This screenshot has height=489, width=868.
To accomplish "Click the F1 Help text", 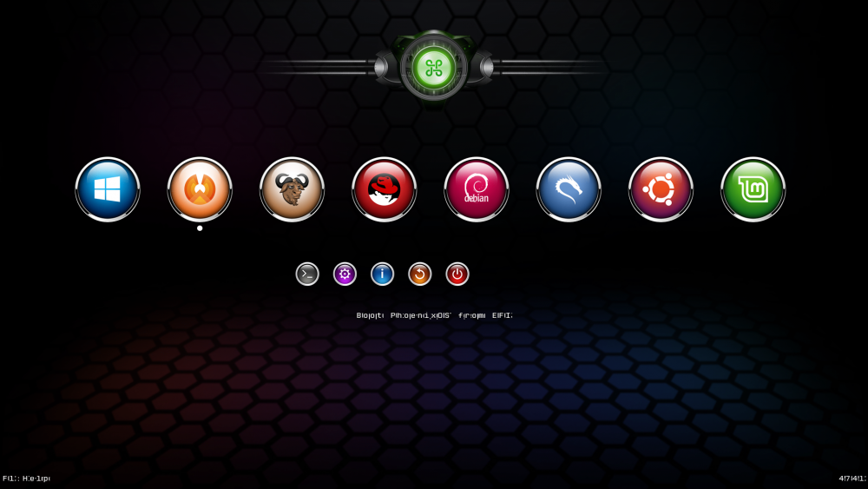I will click(26, 479).
